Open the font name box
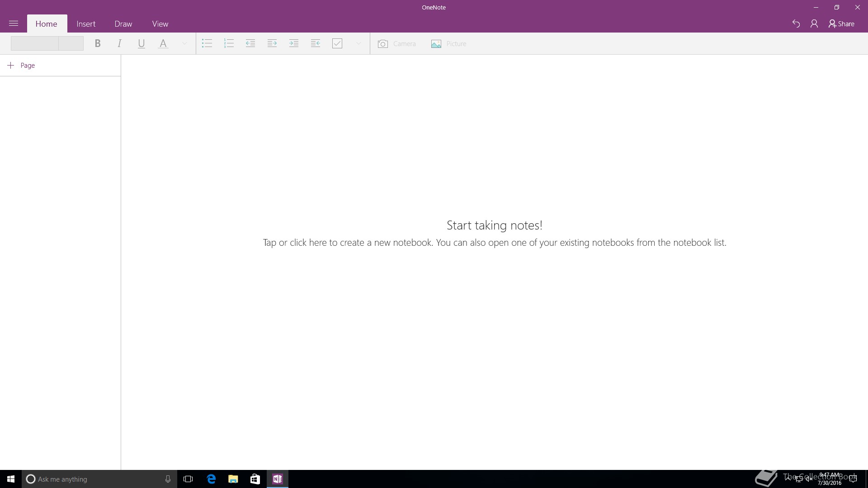 [x=35, y=43]
